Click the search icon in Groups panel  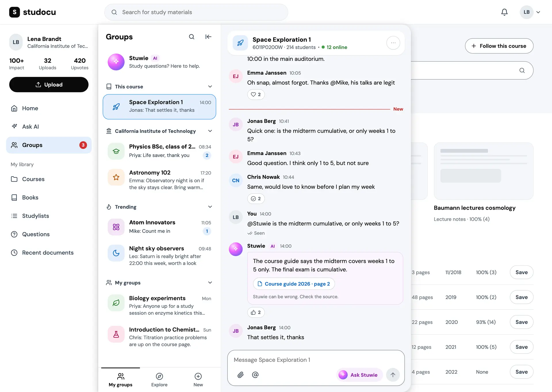pyautogui.click(x=191, y=37)
